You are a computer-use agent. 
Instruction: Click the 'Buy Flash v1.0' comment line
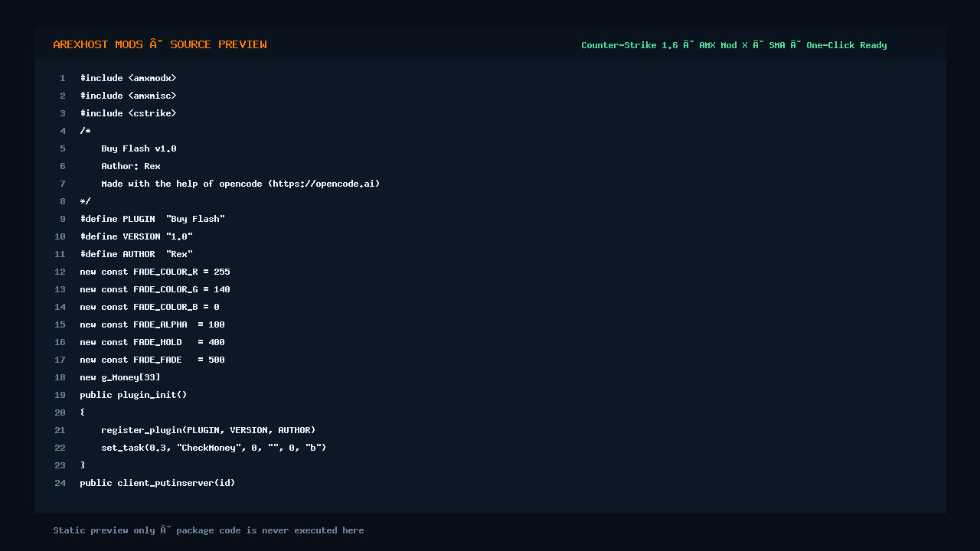139,148
